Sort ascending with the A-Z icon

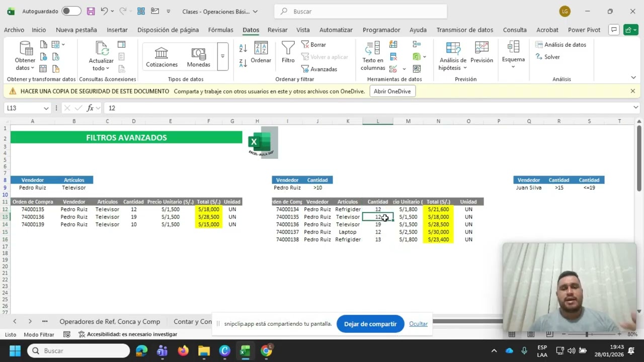(243, 48)
